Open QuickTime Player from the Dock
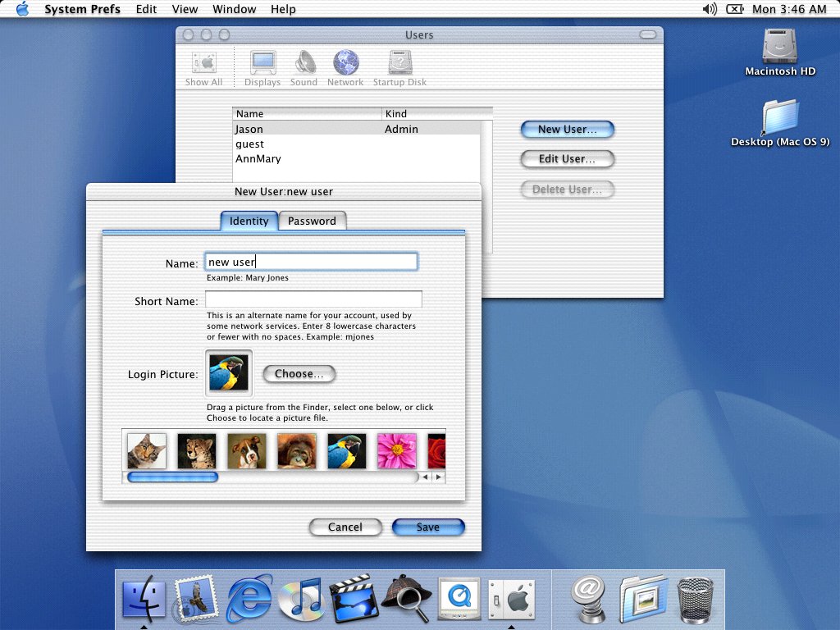Screen dimensions: 840x630 tap(459, 599)
